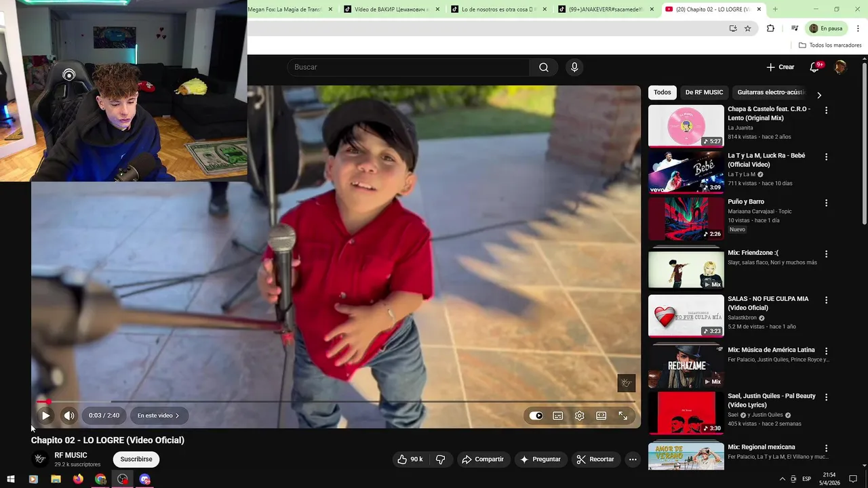Switch to the 'Video de ВАКИР' TikTok tab
Screen dimensions: 868x488
[392, 9]
